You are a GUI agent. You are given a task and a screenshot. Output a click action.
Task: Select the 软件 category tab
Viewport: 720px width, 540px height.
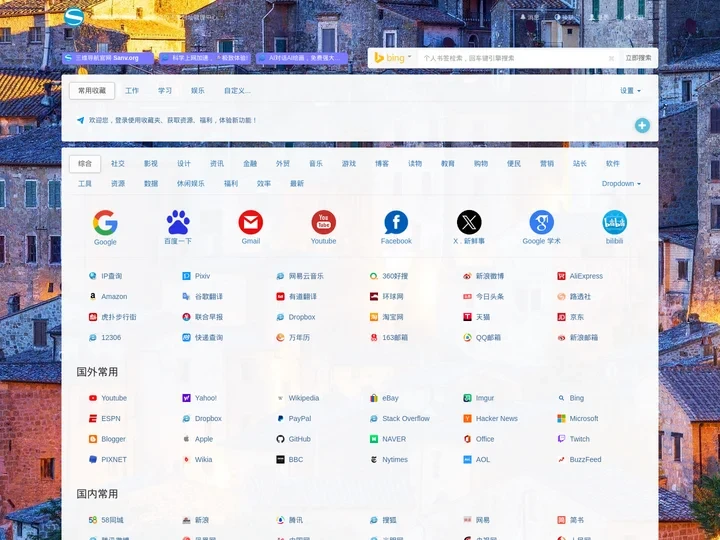[x=613, y=163]
